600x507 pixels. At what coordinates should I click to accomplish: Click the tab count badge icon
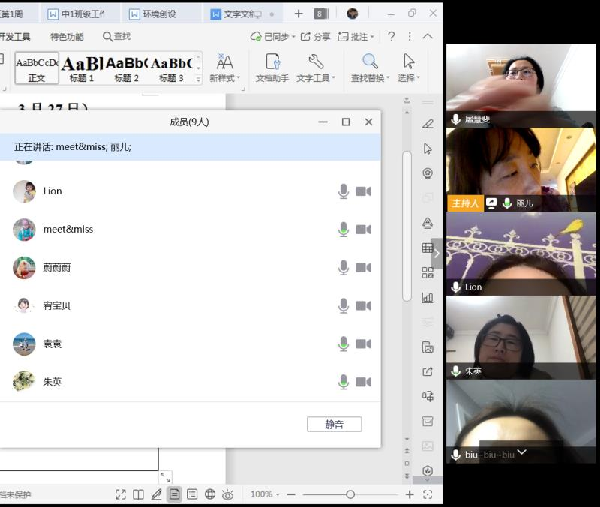320,14
